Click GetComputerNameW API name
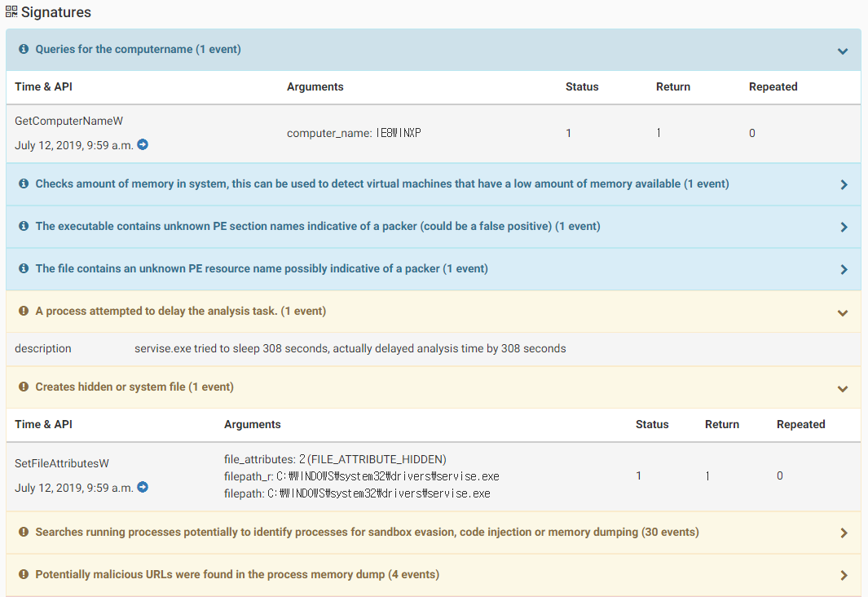This screenshot has height=597, width=868. point(68,121)
